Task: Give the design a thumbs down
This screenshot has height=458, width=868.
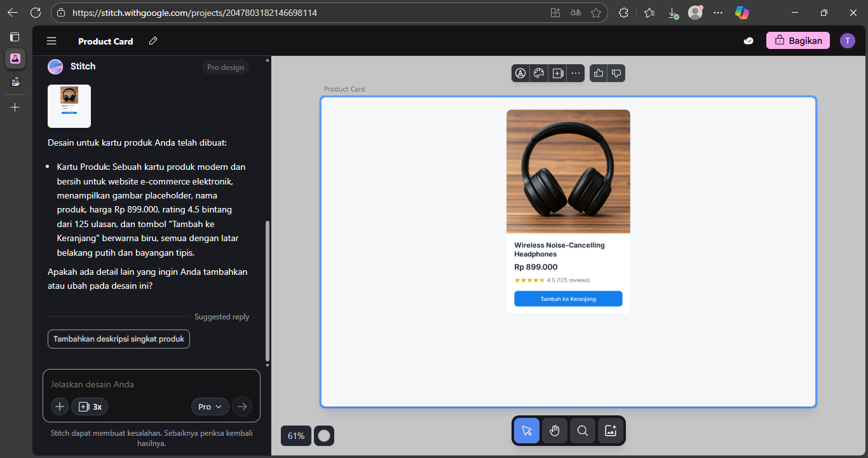Action: [616, 73]
